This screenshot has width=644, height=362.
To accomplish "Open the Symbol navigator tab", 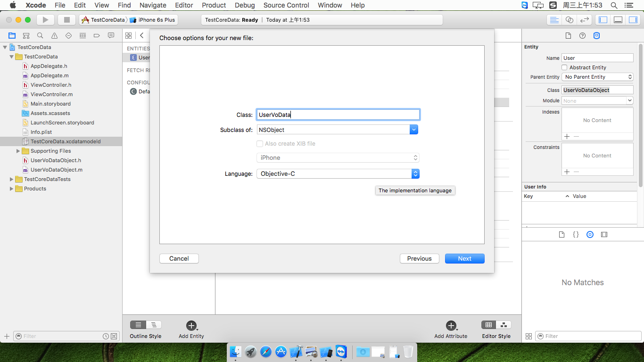I will 26,35.
